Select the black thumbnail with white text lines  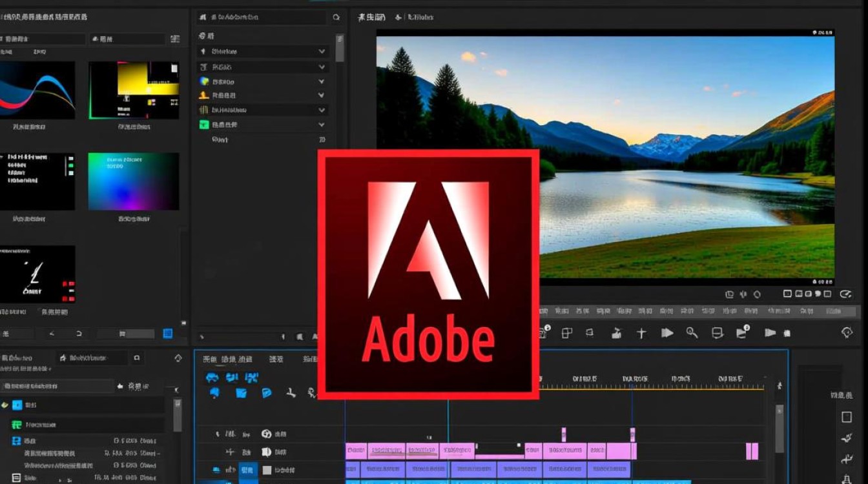[x=37, y=181]
